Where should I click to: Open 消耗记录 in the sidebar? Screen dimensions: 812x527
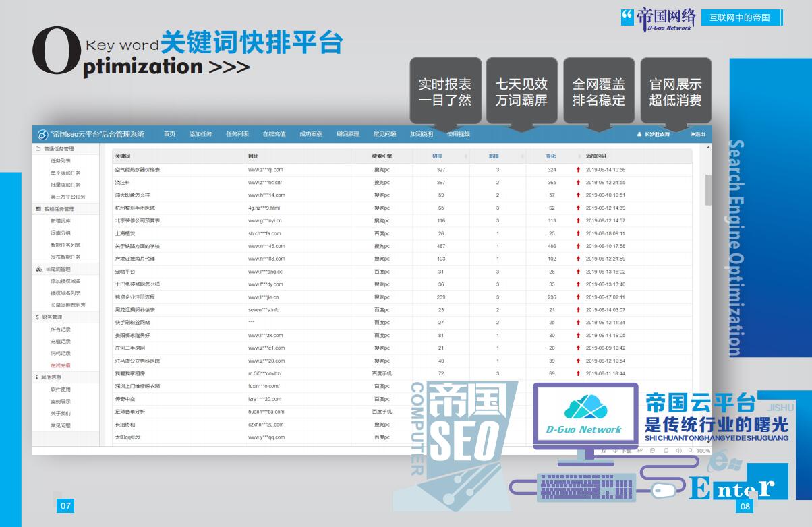61,353
